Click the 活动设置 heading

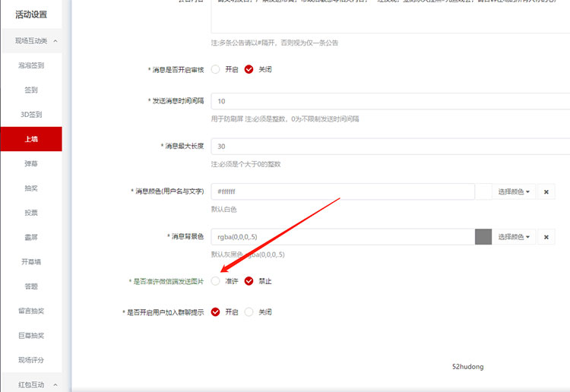(x=31, y=14)
